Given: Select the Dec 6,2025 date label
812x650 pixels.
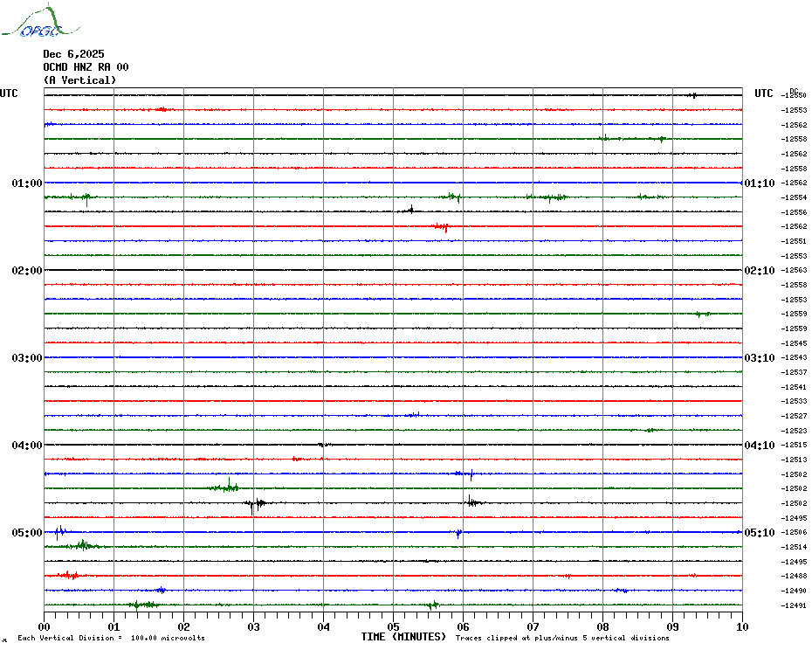Looking at the screenshot, I should (73, 54).
